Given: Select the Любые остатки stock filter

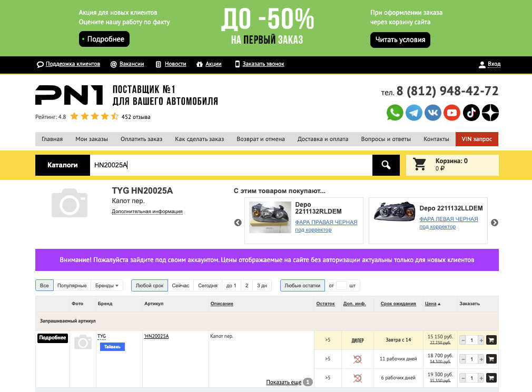Looking at the screenshot, I should point(302,286).
